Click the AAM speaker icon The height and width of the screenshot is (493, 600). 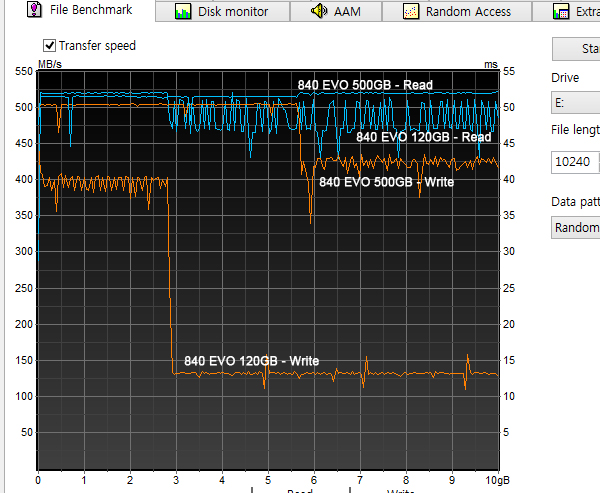[x=318, y=12]
